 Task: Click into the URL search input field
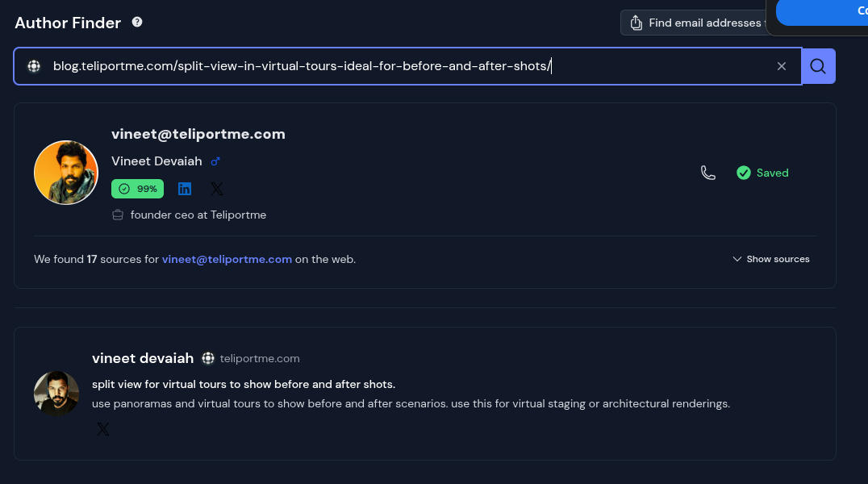408,66
